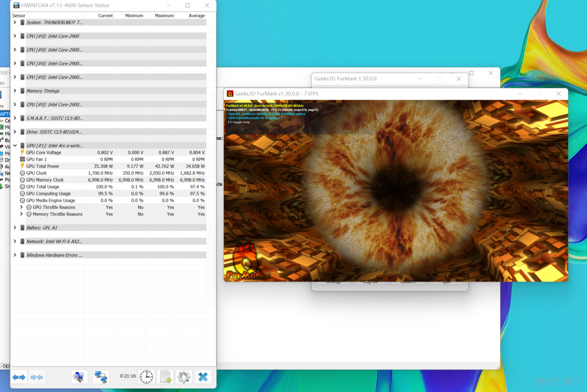The image size is (587, 392).
Task: Expand the System: THUNDEROBOT sensor group
Action: 15,22
